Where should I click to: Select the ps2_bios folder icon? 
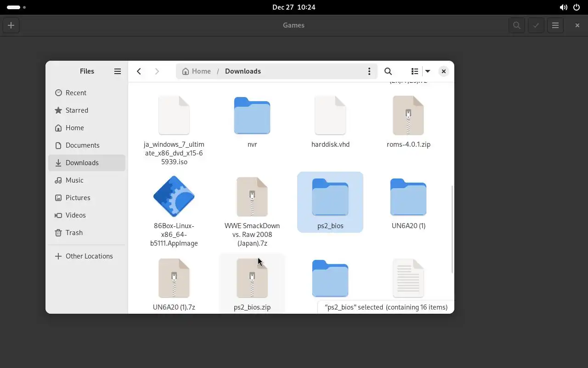tap(330, 197)
